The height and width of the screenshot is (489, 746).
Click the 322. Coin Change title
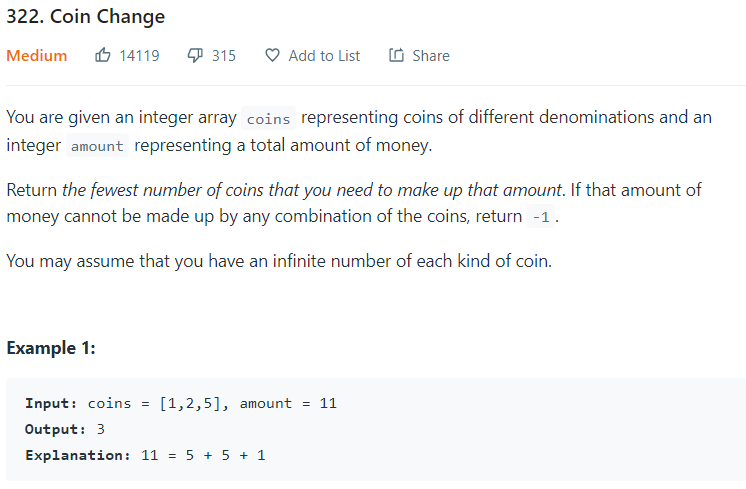coord(86,16)
